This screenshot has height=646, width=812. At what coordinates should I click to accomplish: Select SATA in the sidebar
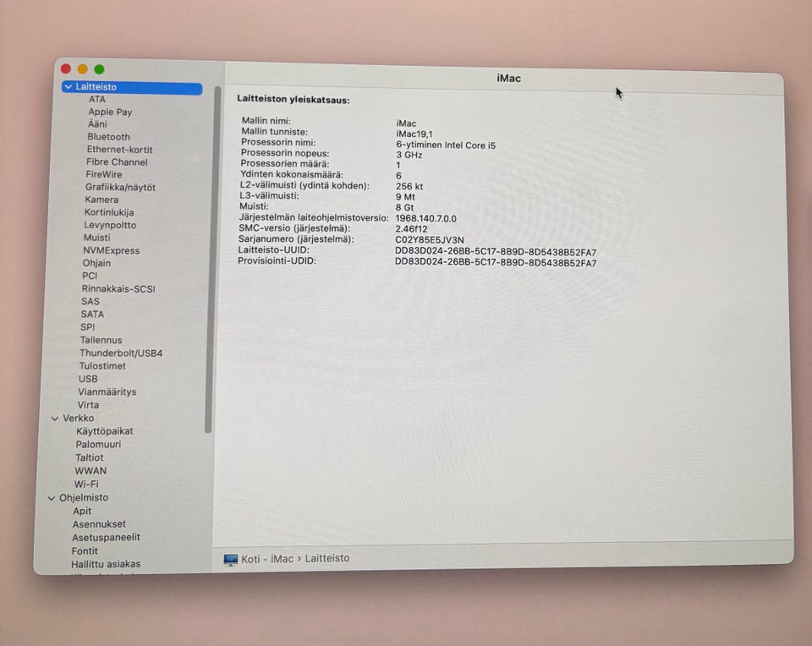[x=92, y=315]
